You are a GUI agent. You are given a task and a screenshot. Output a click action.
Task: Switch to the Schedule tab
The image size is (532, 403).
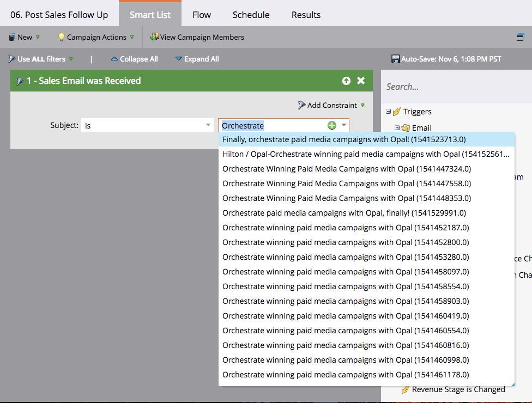tap(251, 15)
